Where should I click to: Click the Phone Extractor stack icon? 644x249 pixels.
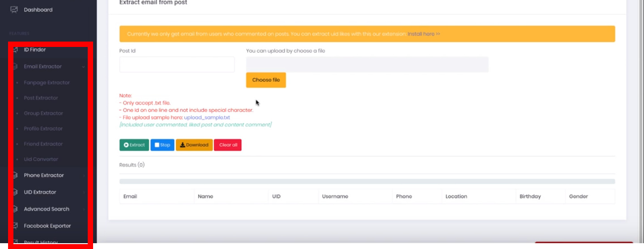[x=15, y=175]
